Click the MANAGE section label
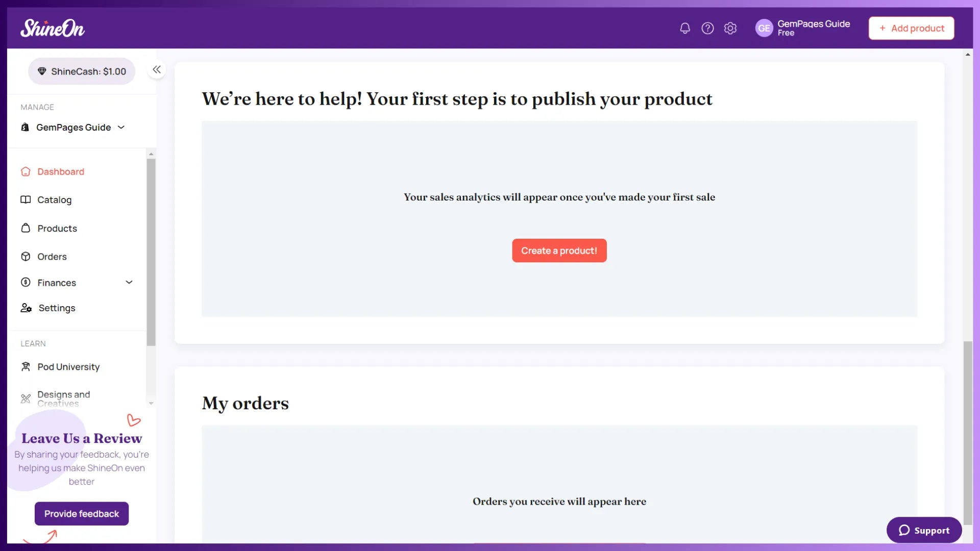The image size is (980, 551). pyautogui.click(x=37, y=107)
